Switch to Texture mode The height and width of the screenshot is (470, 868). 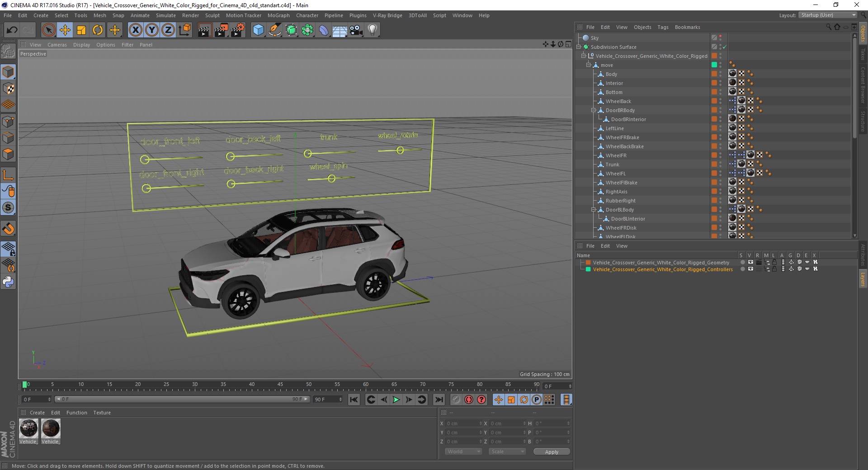tap(8, 89)
